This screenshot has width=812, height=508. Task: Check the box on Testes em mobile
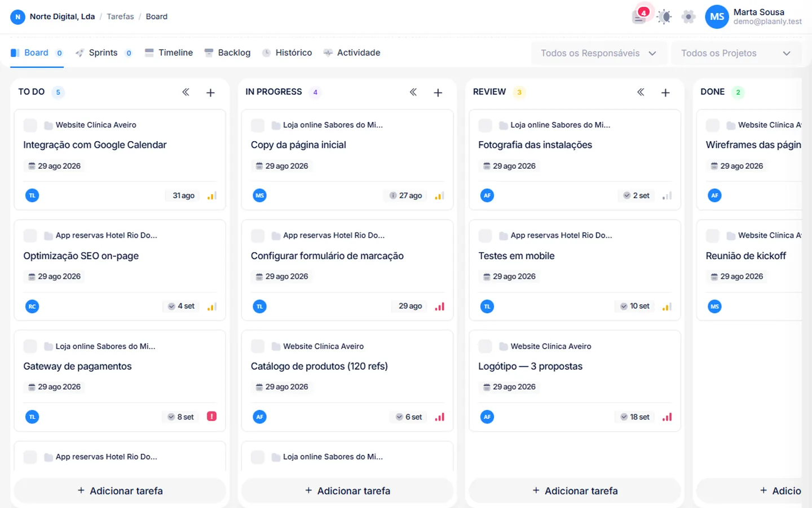click(485, 235)
